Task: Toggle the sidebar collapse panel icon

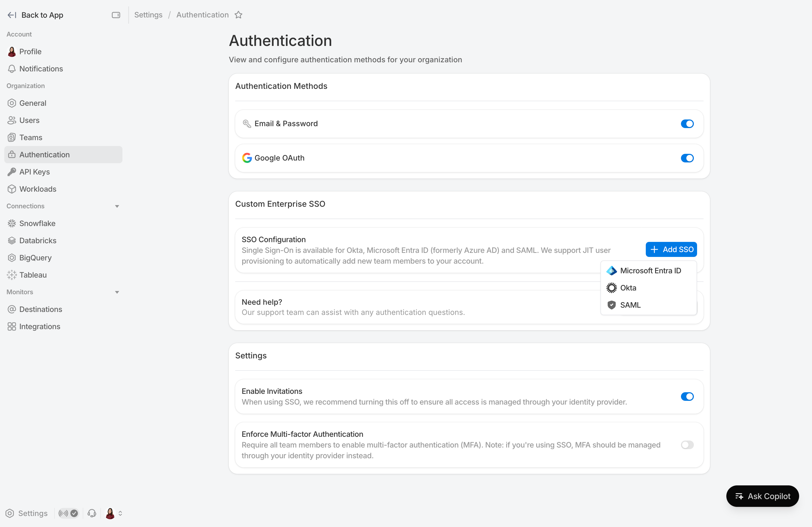Action: coord(116,15)
